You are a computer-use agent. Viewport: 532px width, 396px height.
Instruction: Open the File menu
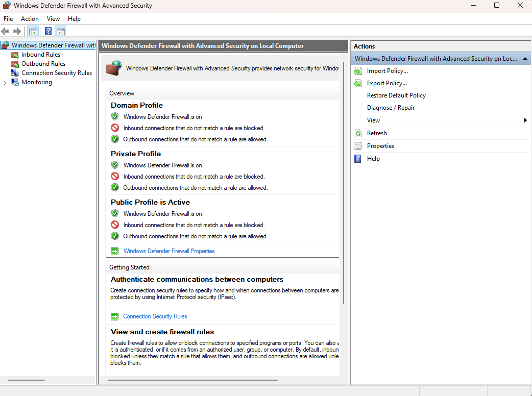(x=8, y=19)
